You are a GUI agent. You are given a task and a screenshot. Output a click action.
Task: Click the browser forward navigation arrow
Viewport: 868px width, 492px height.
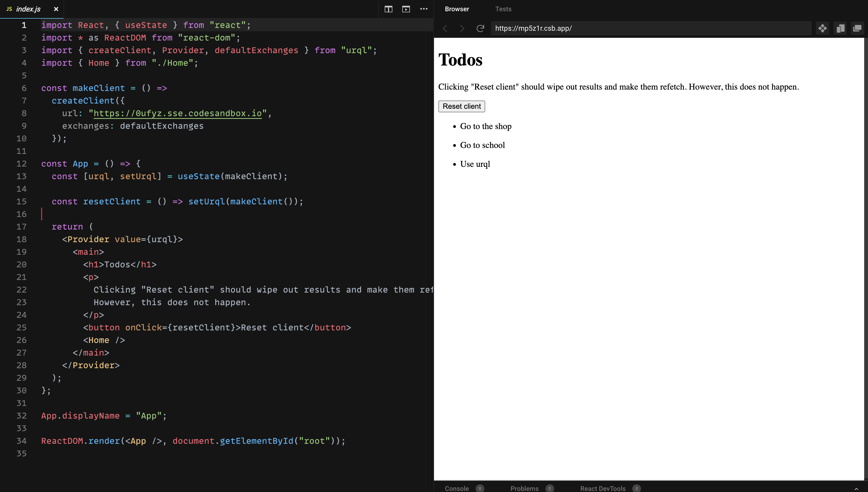click(462, 28)
